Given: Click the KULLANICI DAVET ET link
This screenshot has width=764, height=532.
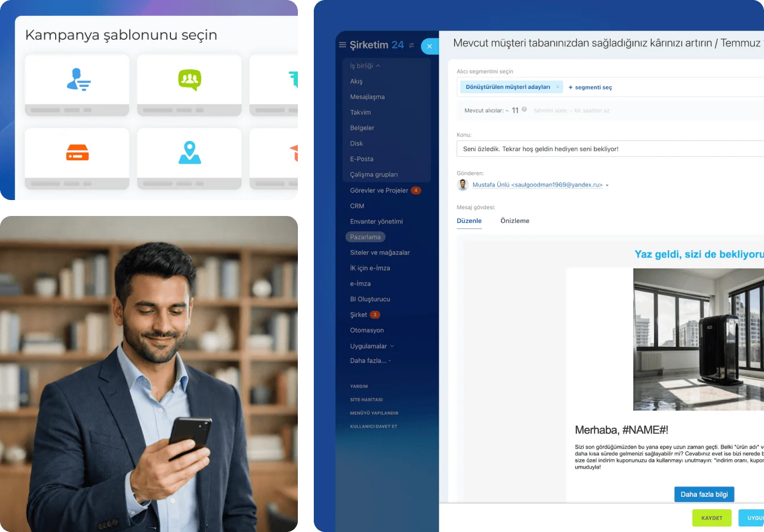Looking at the screenshot, I should [x=373, y=426].
